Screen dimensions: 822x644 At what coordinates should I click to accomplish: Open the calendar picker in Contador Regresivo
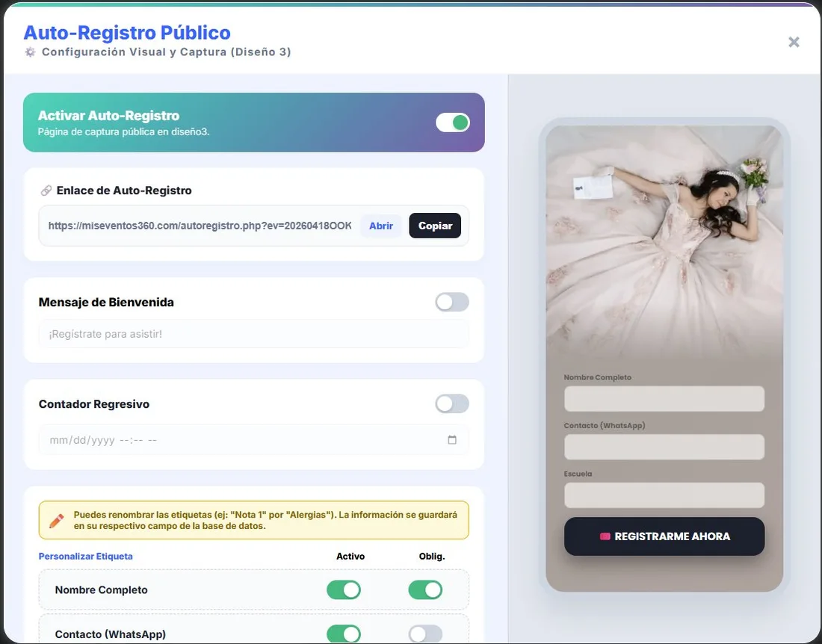coord(452,439)
